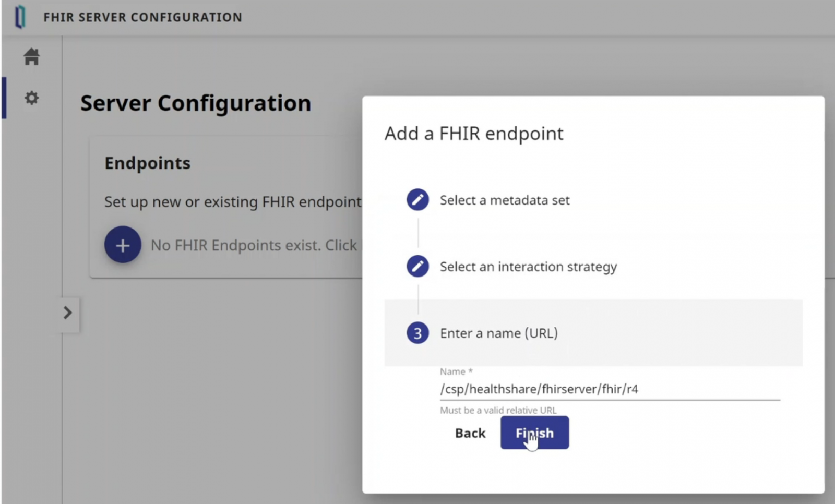
Task: Reopen the "Select an interaction strategy" step
Action: [528, 267]
